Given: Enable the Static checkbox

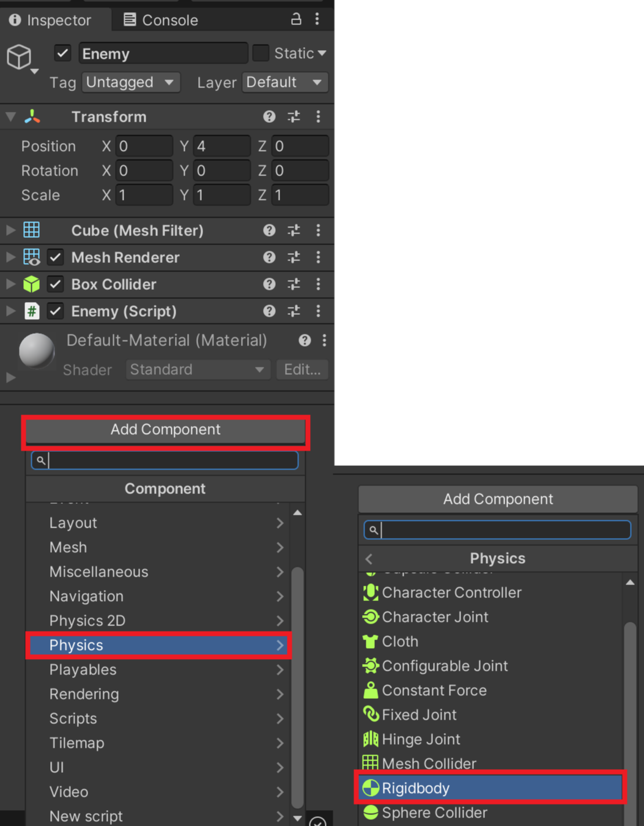Looking at the screenshot, I should coord(261,53).
